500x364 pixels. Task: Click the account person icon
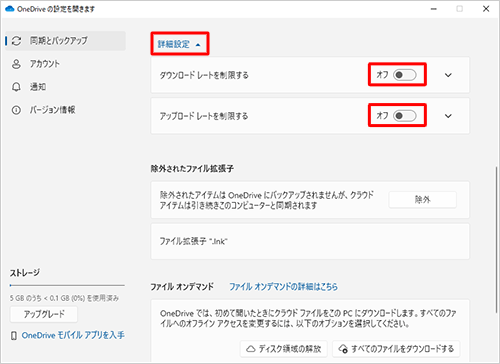click(x=16, y=64)
